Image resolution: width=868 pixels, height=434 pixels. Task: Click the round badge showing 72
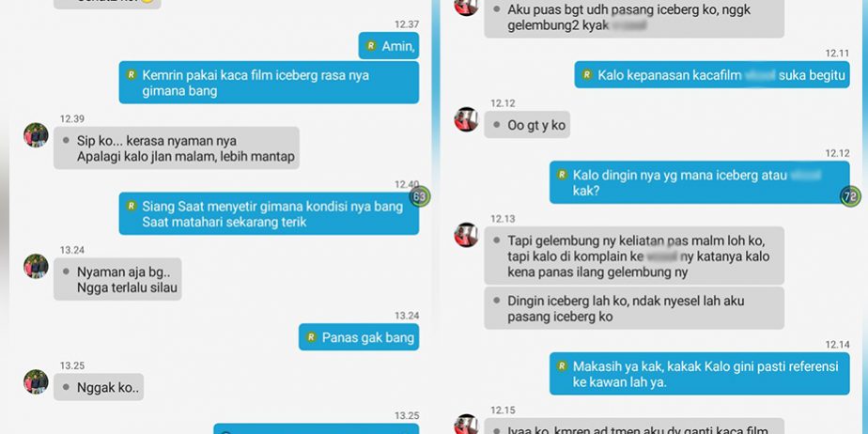[x=850, y=196]
